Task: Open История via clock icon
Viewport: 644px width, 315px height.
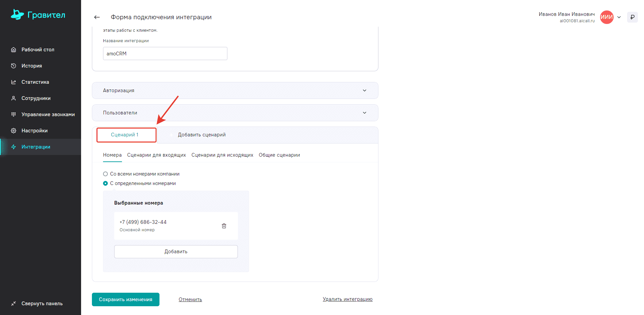Action: (x=14, y=66)
